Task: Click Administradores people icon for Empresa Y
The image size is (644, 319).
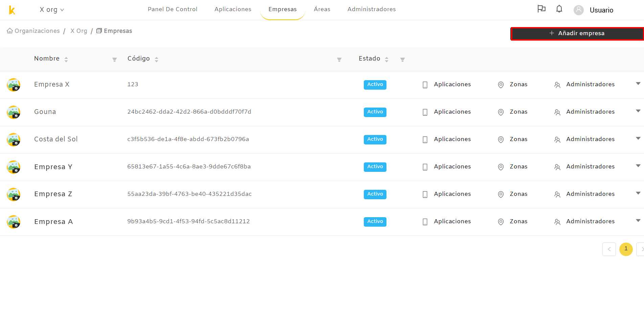Action: coord(557,167)
